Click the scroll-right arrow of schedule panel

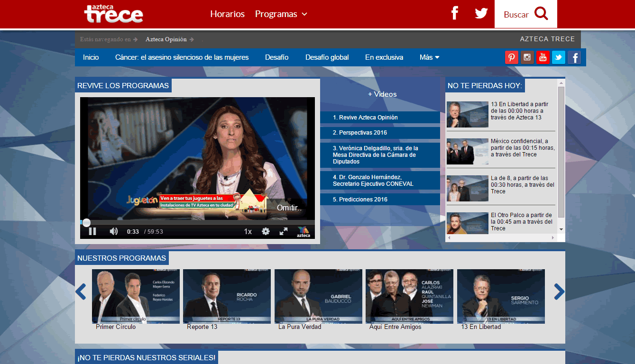[x=553, y=237]
